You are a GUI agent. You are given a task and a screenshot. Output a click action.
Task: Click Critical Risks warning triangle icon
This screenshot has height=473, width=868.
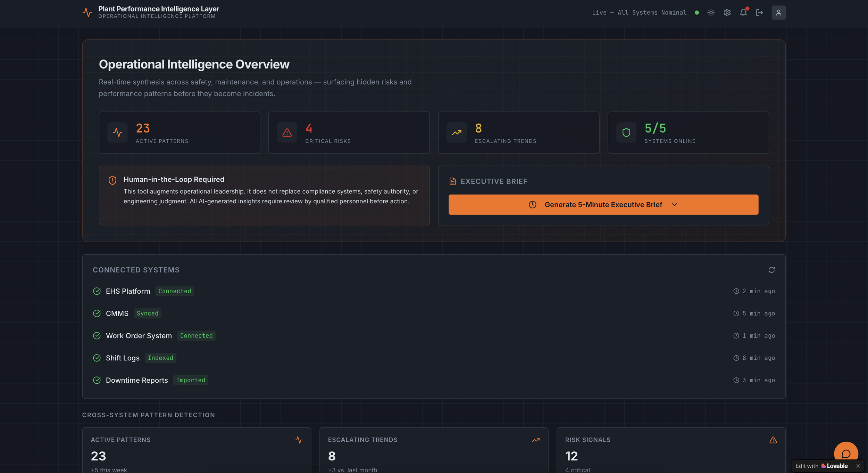pos(287,132)
